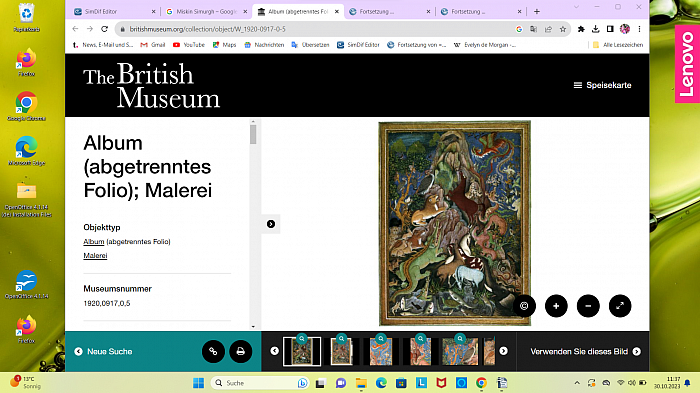Viewport: 700px width, 393px height.
Task: Open the Maps bookmark
Action: click(224, 45)
